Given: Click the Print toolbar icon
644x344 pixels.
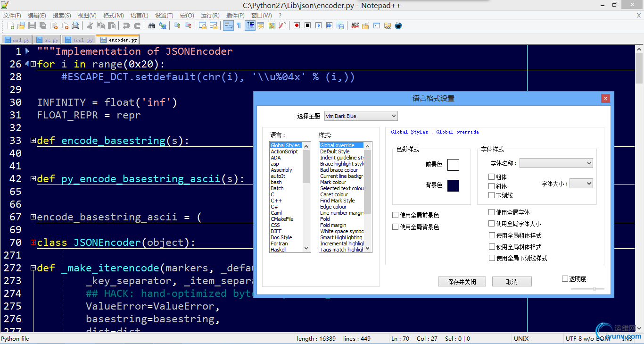Looking at the screenshot, I should pyautogui.click(x=75, y=25).
